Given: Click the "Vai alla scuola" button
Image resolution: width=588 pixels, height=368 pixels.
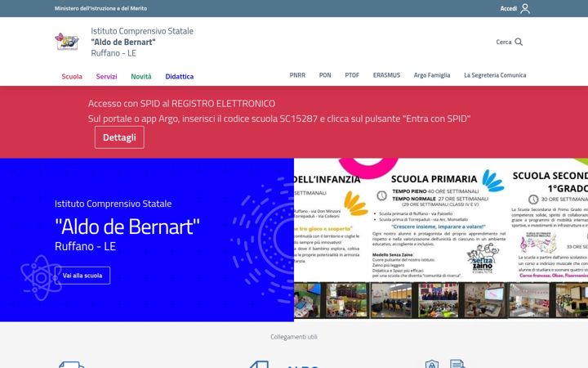Looking at the screenshot, I should click(x=82, y=276).
